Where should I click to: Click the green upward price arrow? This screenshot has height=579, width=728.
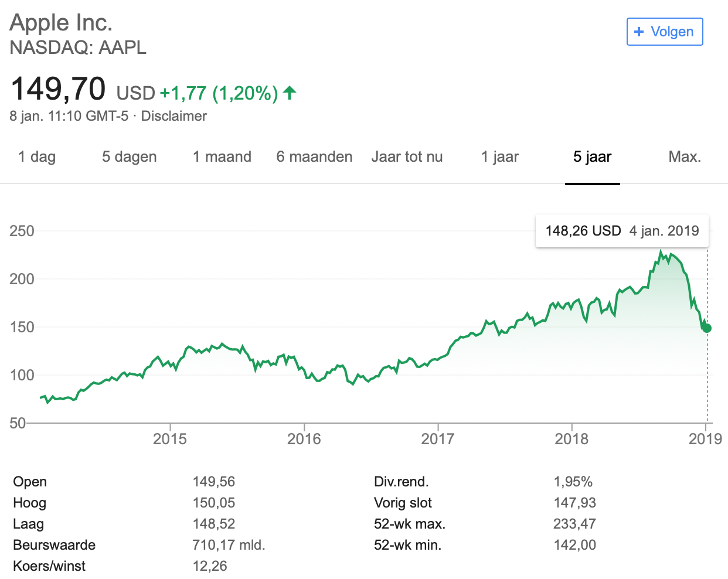pyautogui.click(x=290, y=93)
